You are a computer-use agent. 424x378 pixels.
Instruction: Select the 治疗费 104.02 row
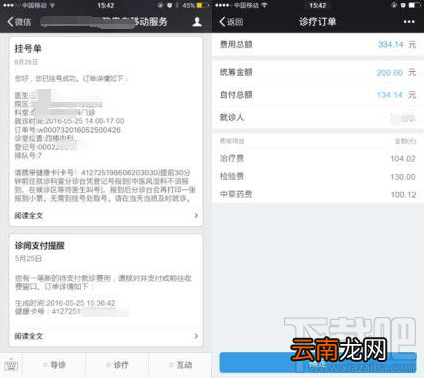318,158
